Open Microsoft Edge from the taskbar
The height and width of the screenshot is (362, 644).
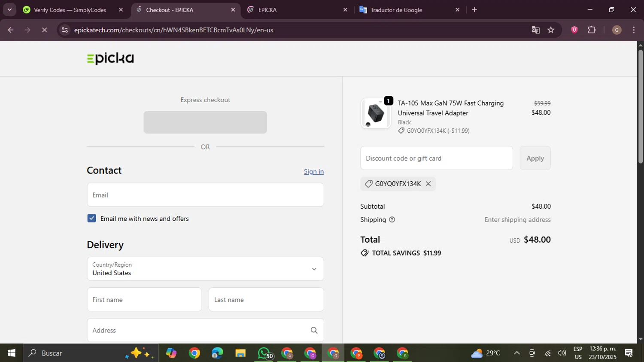point(217,353)
